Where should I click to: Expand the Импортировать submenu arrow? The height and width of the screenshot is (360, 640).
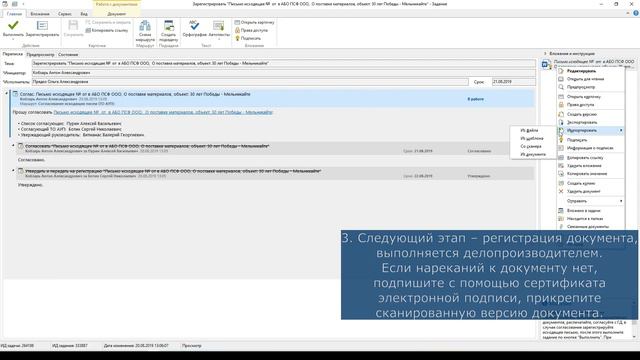click(621, 131)
